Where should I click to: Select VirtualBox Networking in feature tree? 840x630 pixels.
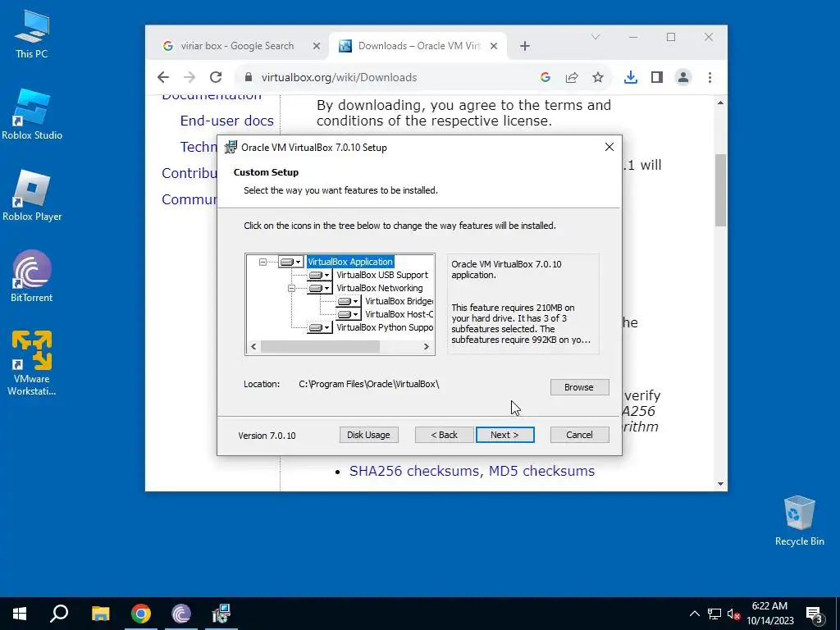(x=379, y=288)
